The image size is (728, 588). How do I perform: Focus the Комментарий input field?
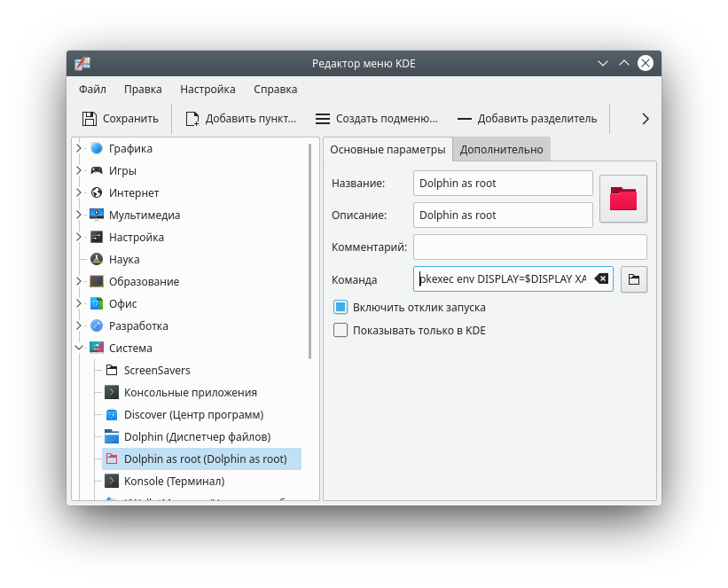click(529, 247)
